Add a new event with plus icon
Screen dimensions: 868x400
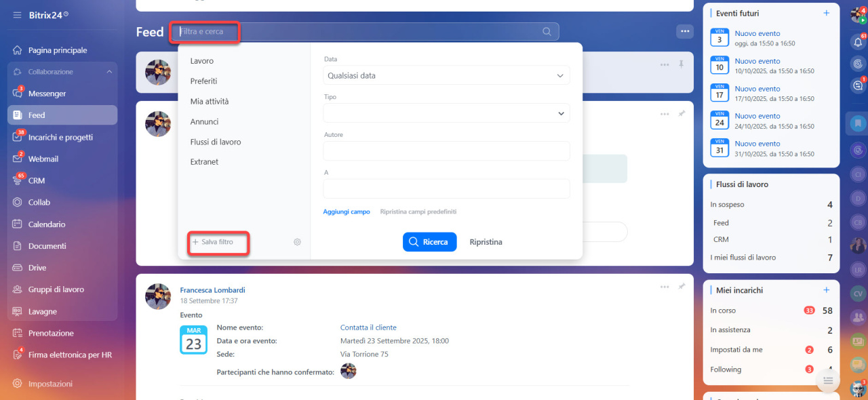pyautogui.click(x=826, y=13)
